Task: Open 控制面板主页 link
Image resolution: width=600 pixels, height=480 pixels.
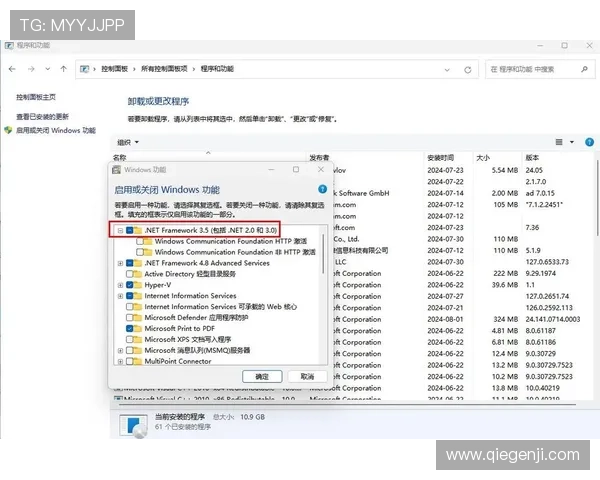Action: pyautogui.click(x=36, y=97)
